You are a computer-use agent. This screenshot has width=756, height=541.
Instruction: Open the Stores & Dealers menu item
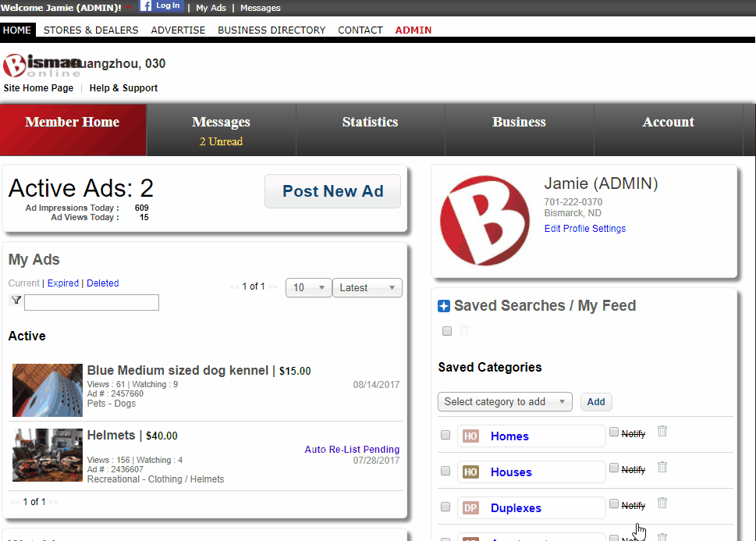[x=91, y=30]
